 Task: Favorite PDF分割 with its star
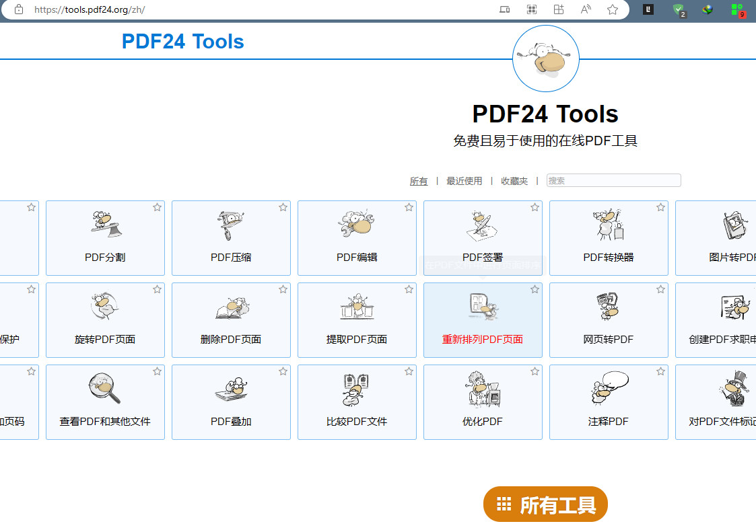point(157,207)
